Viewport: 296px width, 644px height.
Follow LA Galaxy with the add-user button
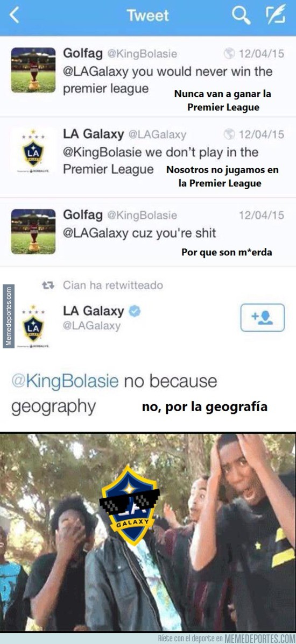pos(263,318)
